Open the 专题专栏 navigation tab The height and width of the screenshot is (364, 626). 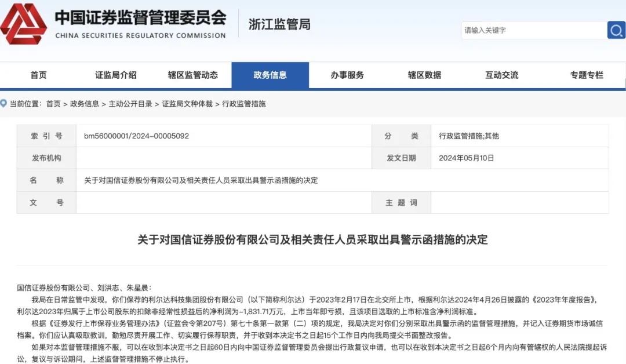[x=587, y=75]
